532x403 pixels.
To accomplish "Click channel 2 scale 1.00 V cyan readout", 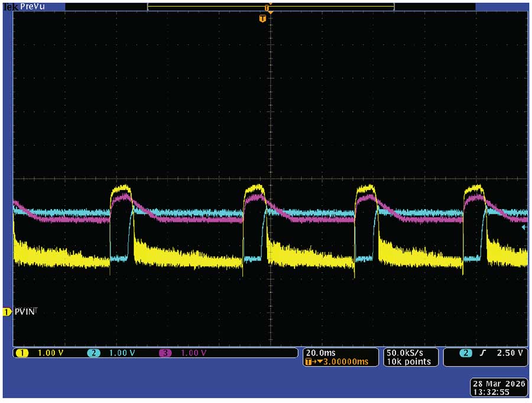I will pos(122,353).
